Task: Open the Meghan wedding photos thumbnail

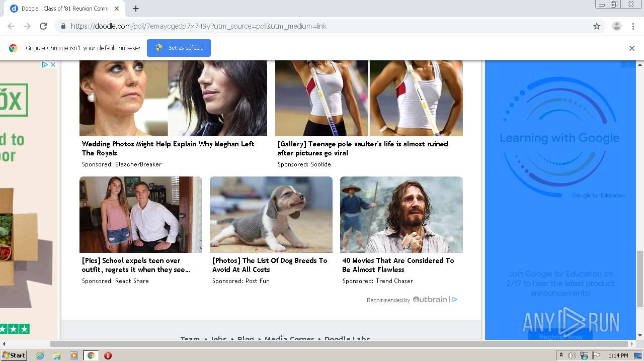Action: pos(173,98)
